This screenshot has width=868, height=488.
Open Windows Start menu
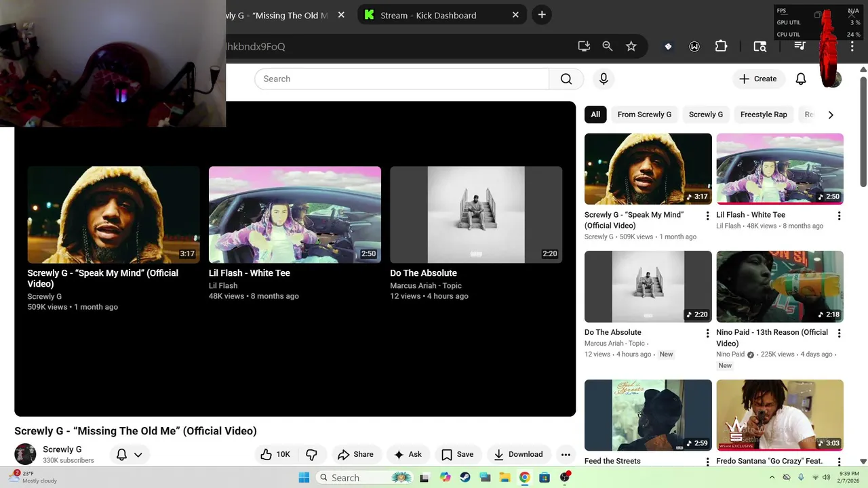click(x=304, y=477)
